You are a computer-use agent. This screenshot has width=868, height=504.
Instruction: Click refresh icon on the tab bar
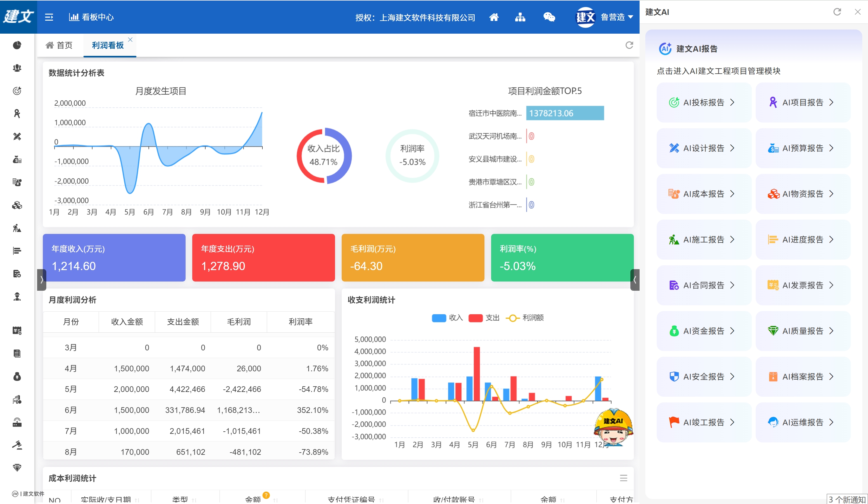629,45
